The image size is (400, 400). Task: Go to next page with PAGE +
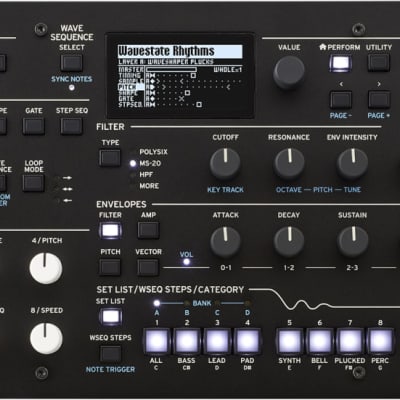pyautogui.click(x=379, y=99)
